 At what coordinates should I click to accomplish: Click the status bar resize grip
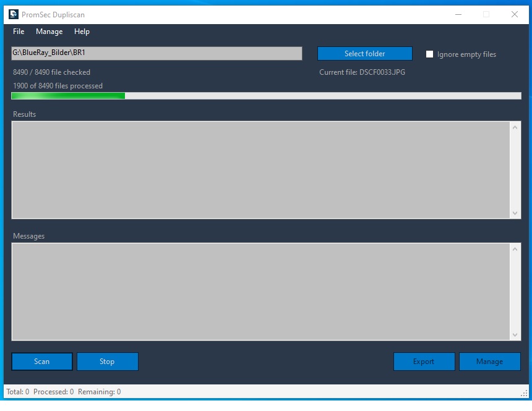tap(525, 393)
